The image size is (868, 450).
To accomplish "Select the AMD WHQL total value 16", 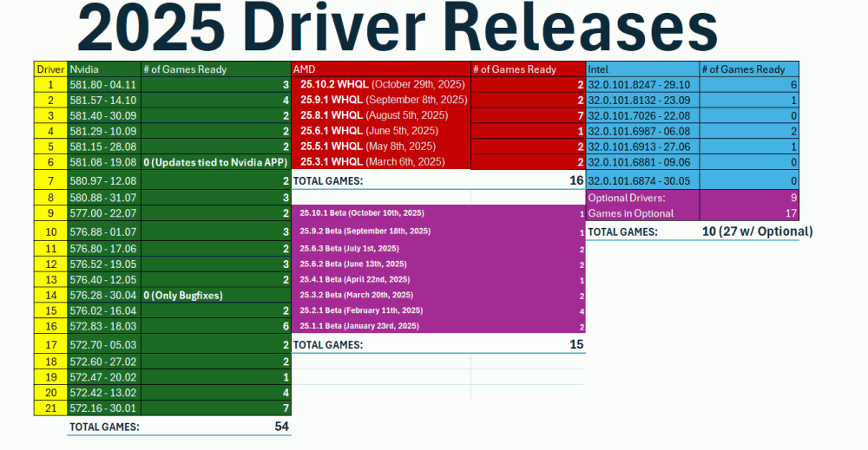I will tap(575, 181).
